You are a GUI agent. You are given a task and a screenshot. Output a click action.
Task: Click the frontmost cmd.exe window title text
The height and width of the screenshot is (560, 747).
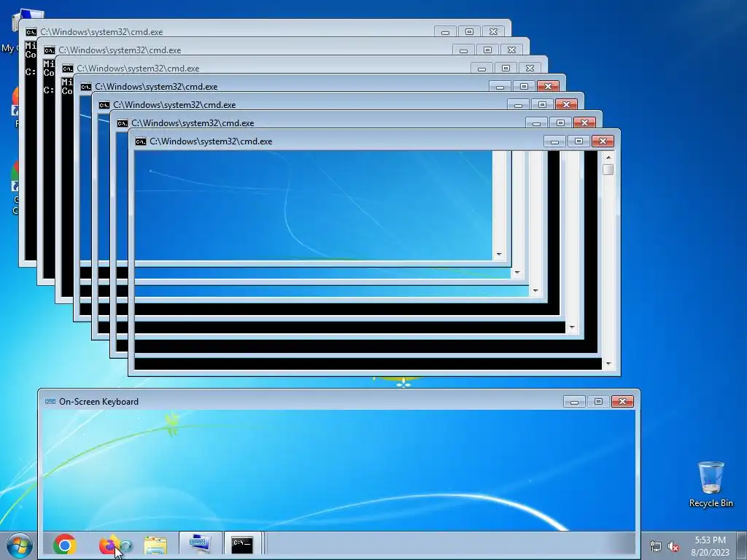pos(211,141)
